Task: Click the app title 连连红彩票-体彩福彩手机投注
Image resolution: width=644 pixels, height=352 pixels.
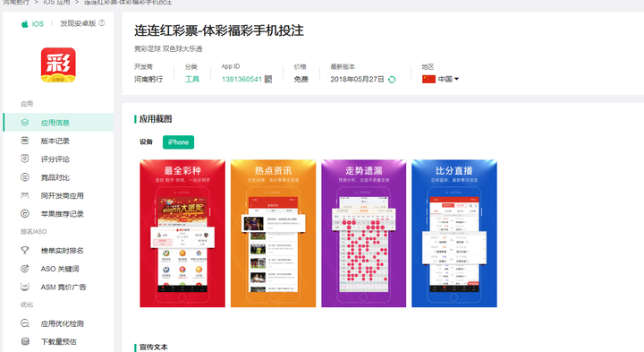Action: 219,30
